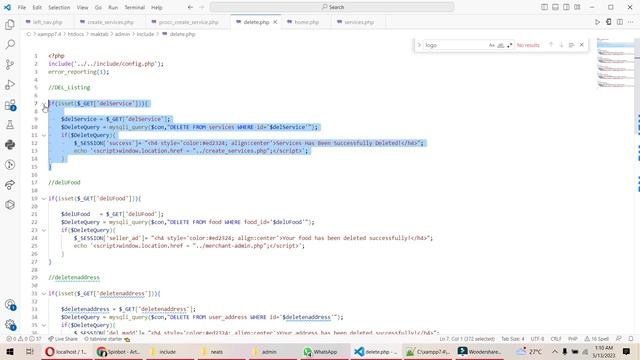
Task: Open the Run and Debug view
Action: pos(10,84)
